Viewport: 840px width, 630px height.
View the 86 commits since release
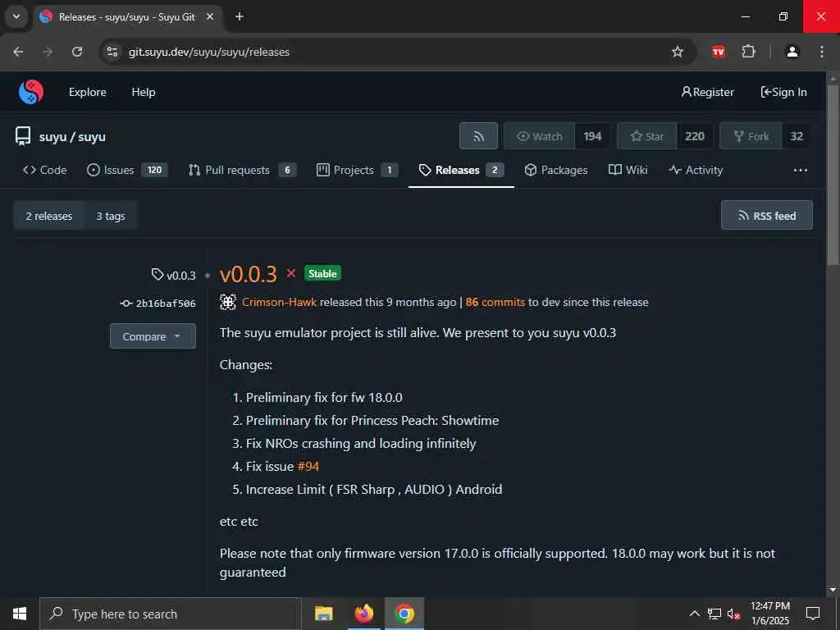(x=495, y=302)
